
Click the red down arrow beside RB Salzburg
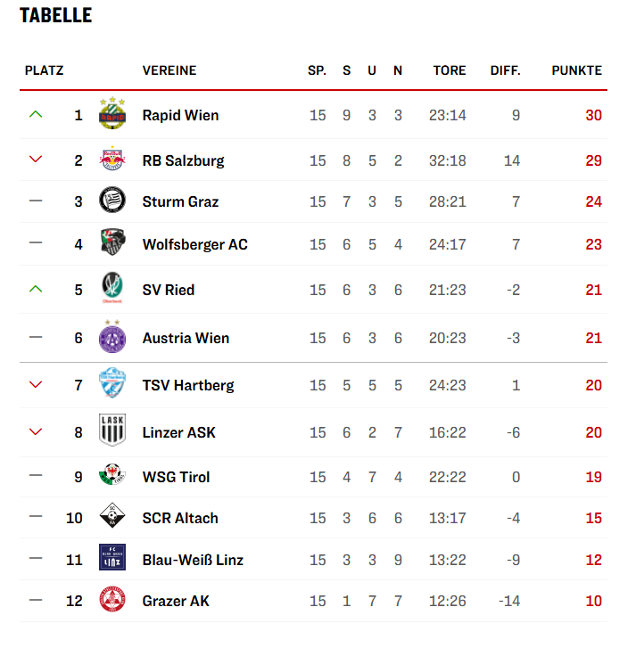36,160
